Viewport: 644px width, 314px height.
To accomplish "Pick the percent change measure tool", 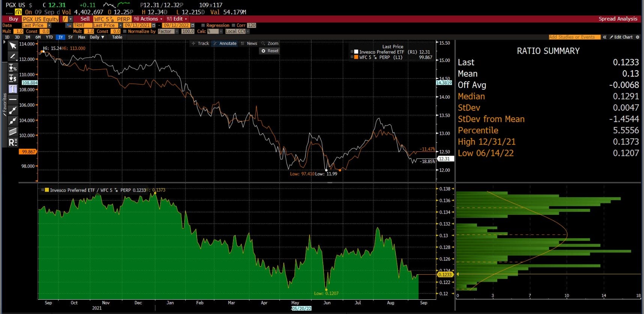I will tap(13, 68).
